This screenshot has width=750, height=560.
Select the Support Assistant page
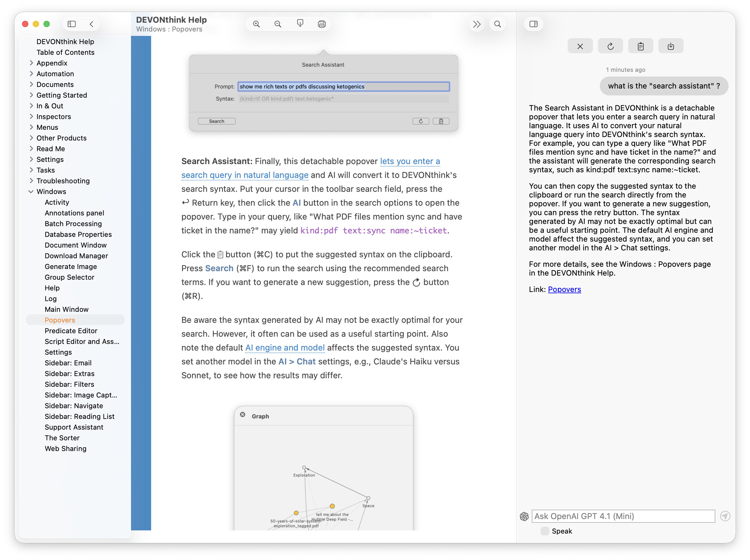[x=74, y=427]
